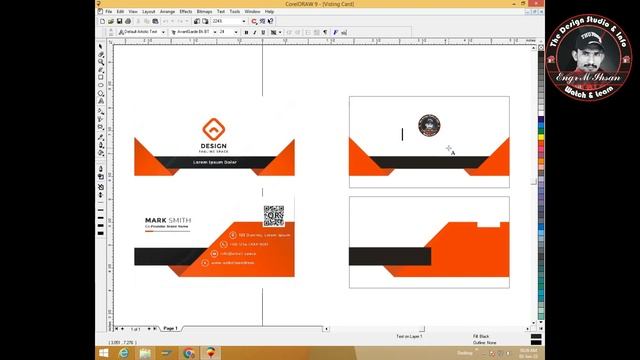
Task: Click the DESIGN logo text on the card
Action: click(213, 146)
